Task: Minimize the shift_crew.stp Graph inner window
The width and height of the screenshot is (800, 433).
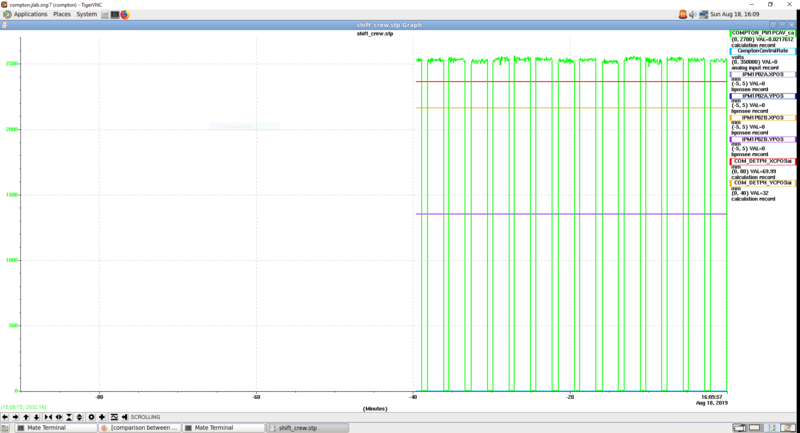Action: [773, 25]
